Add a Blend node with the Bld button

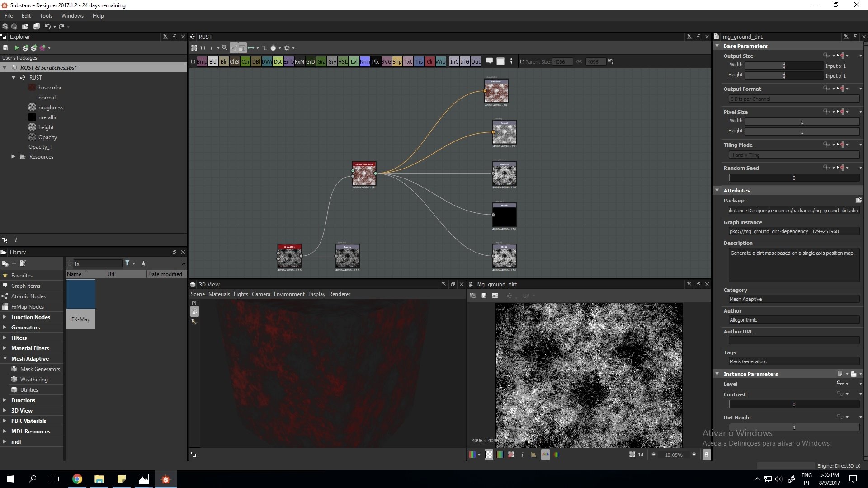click(x=213, y=62)
